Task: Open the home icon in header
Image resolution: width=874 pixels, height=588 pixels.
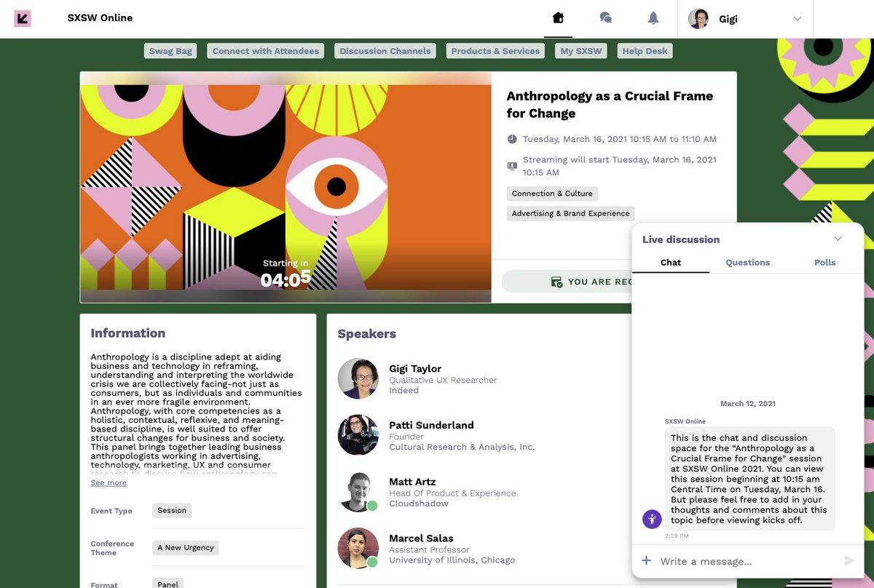Action: (x=558, y=18)
